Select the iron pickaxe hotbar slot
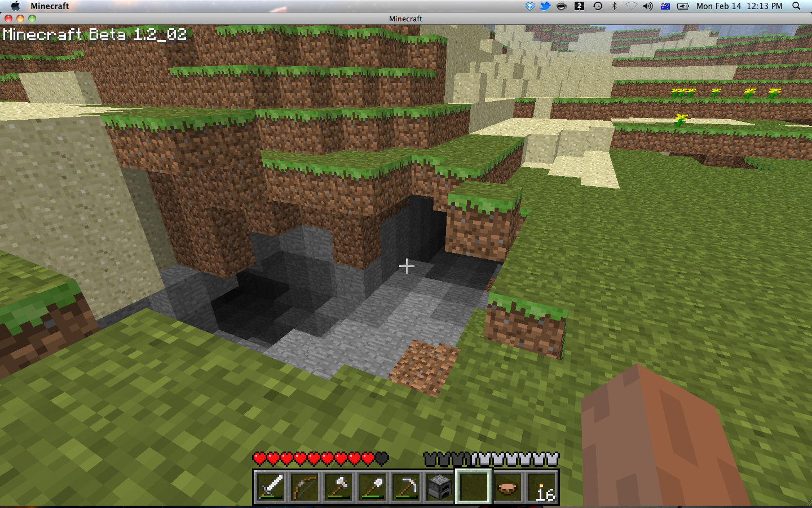The height and width of the screenshot is (508, 812). point(406,487)
